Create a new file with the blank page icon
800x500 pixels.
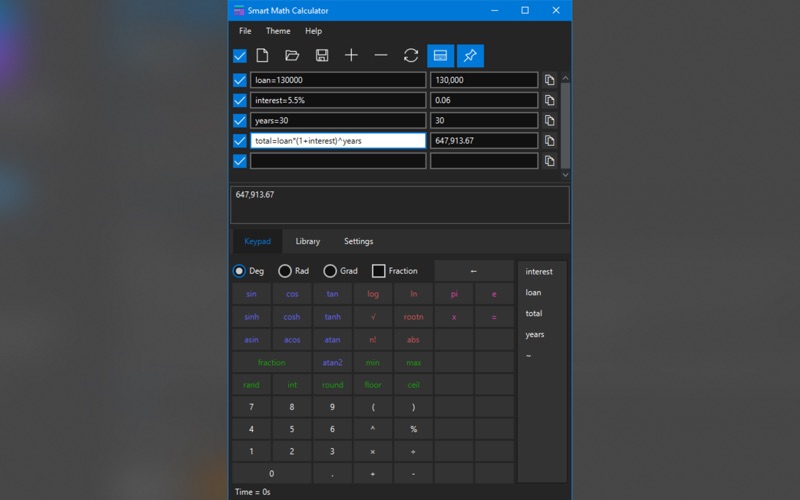[262, 55]
